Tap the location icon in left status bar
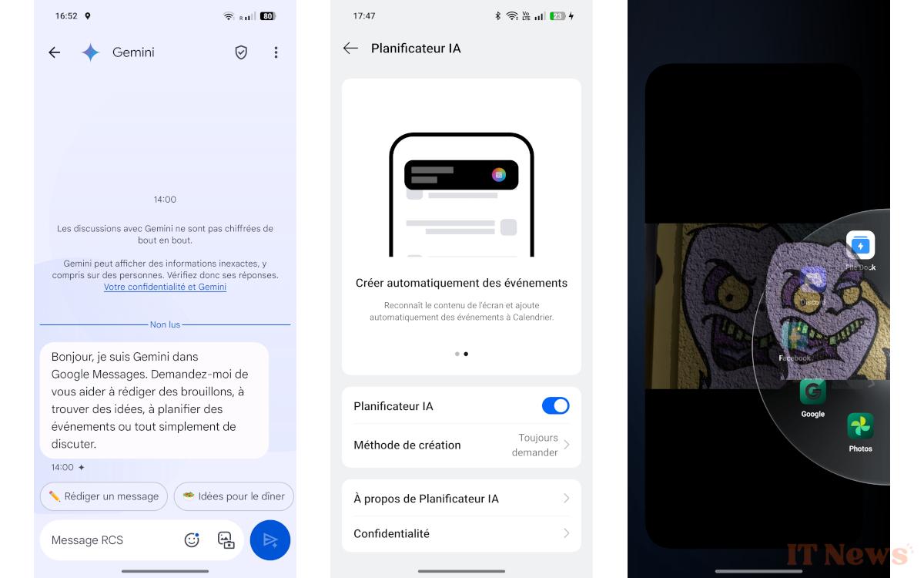The image size is (924, 578). [x=87, y=15]
